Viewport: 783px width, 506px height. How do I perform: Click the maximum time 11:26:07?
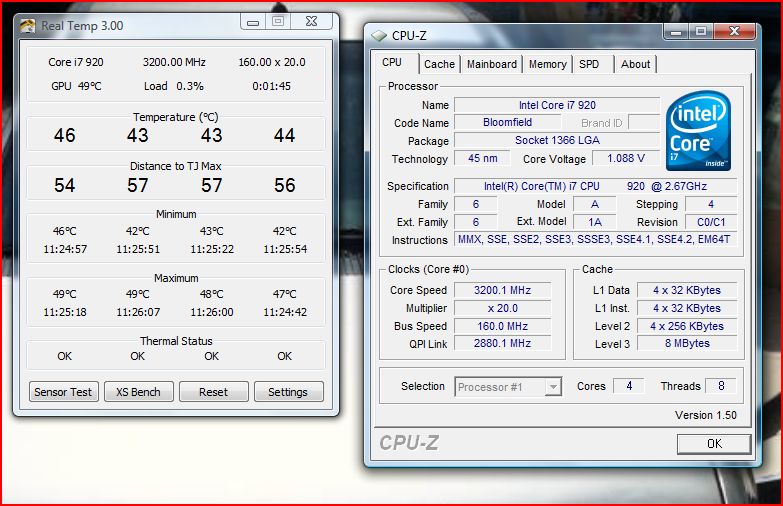(138, 312)
